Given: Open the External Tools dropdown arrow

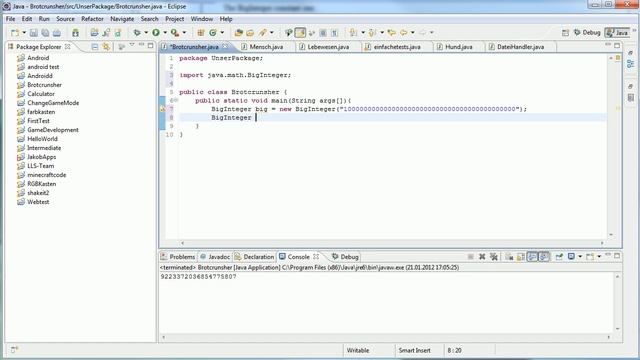Looking at the screenshot, I should coord(184,33).
